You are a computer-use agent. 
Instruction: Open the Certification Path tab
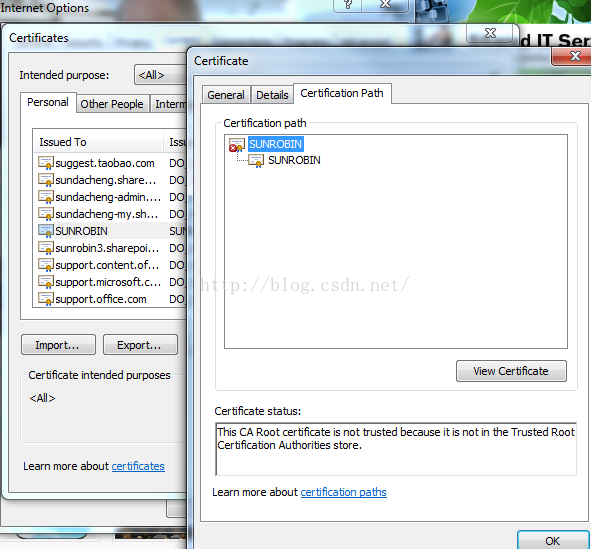(x=342, y=93)
